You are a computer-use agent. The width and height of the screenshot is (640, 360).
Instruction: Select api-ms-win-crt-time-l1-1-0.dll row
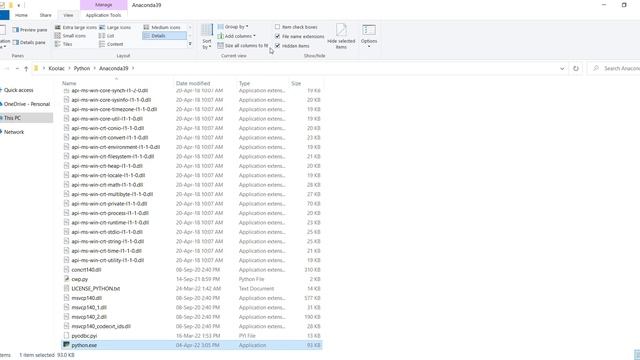point(192,251)
